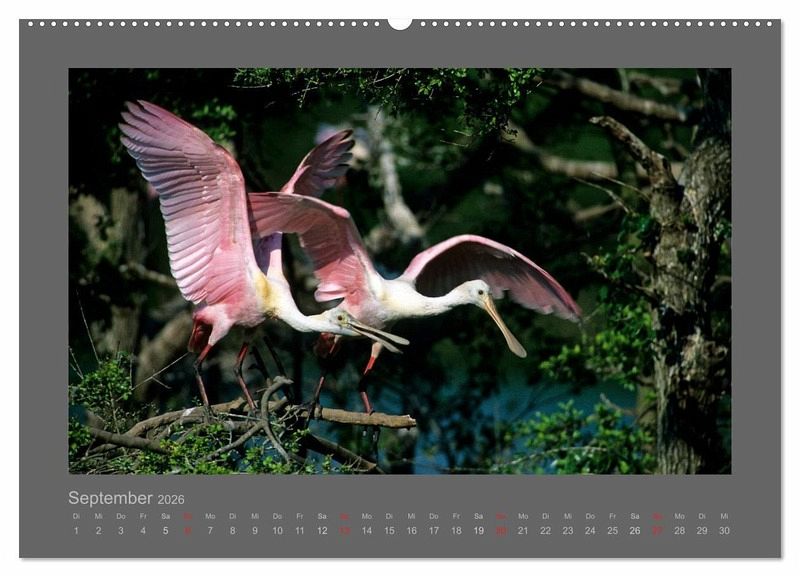The height and width of the screenshot is (577, 800).
Task: Choose red Sunday date 6
Action: pos(187,530)
